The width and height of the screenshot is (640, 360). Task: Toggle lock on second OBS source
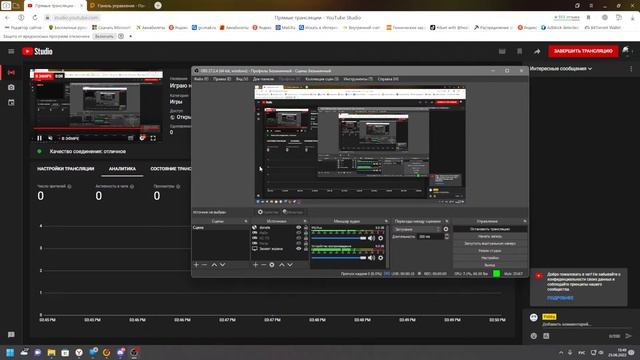(306, 233)
